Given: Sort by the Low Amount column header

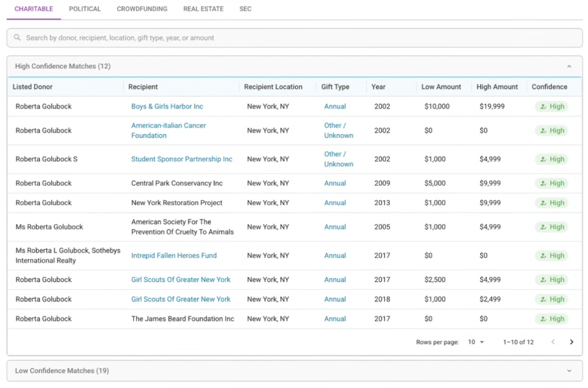Looking at the screenshot, I should (441, 87).
